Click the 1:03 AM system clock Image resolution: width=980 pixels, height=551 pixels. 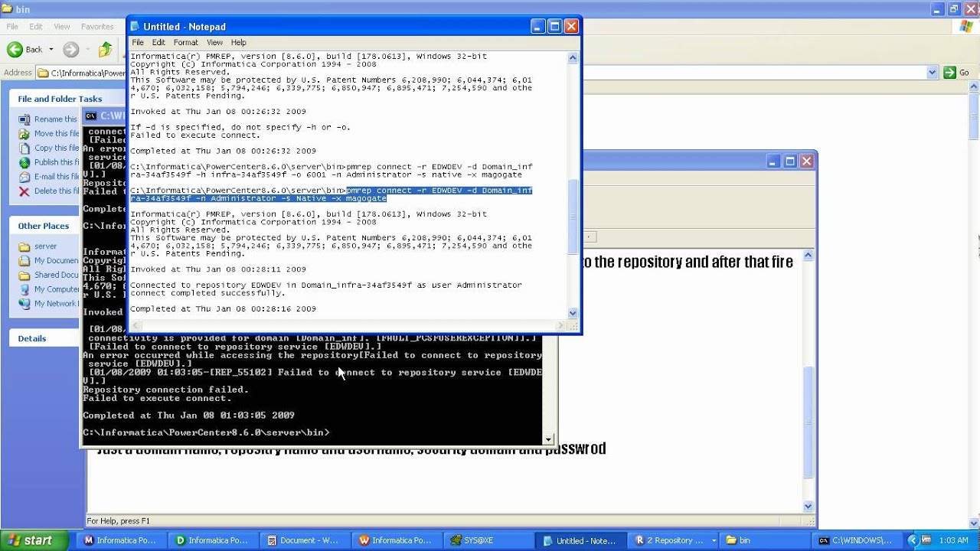(954, 540)
